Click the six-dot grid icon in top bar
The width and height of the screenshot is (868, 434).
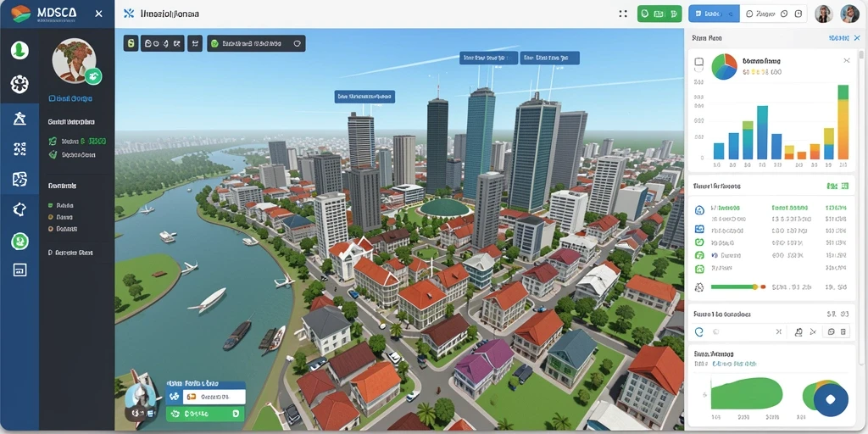click(x=623, y=14)
